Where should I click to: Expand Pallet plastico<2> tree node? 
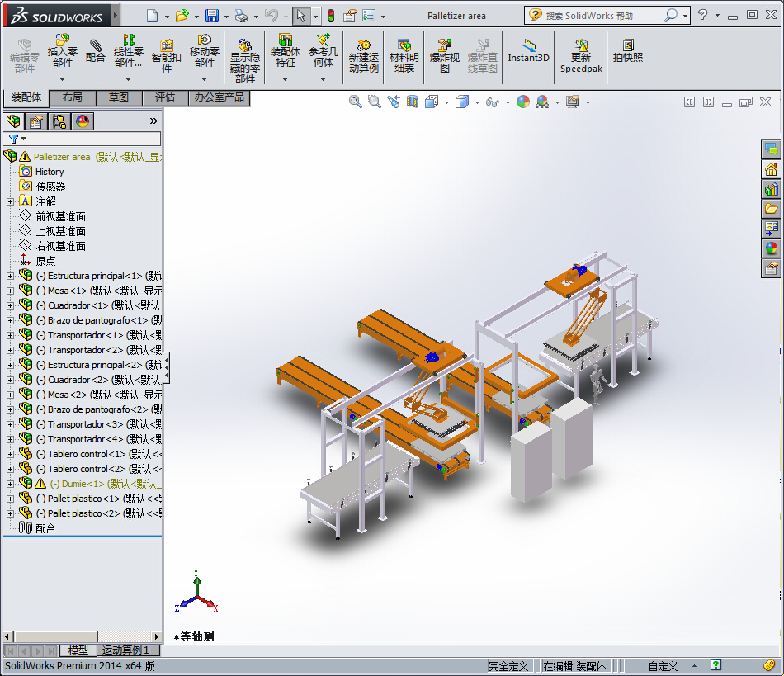tap(10, 513)
